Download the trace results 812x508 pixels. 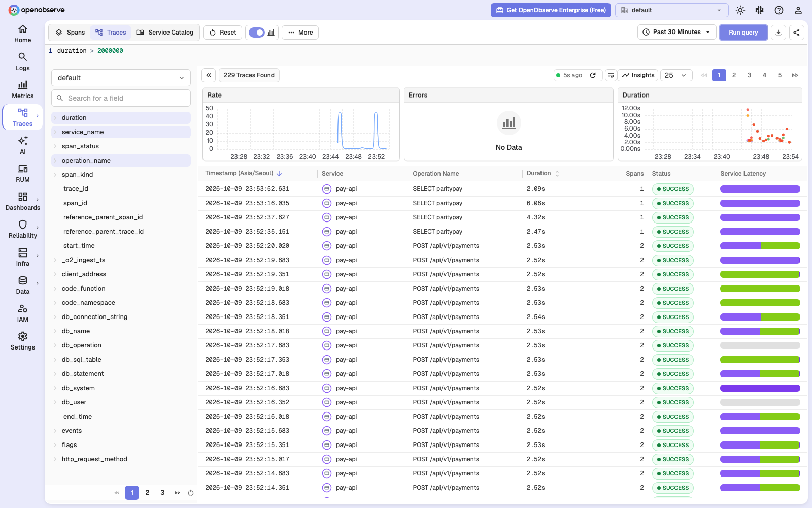click(779, 33)
